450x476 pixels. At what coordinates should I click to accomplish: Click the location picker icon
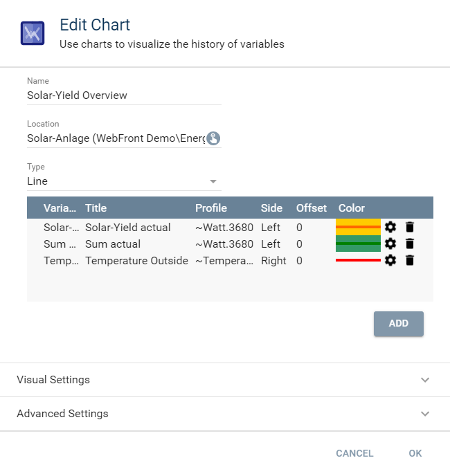click(x=213, y=138)
